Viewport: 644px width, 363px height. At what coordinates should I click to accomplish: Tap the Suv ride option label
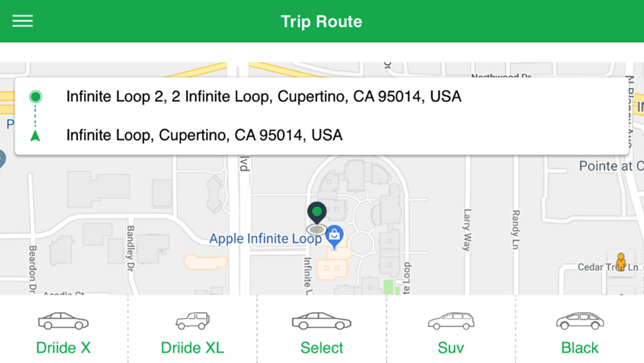point(451,348)
